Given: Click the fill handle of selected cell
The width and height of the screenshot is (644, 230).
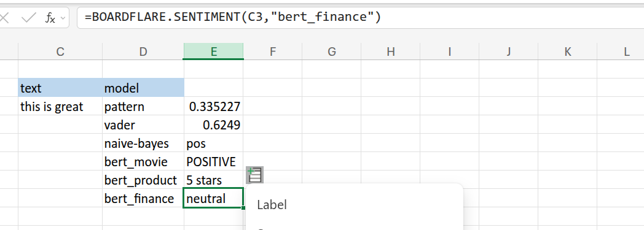Looking at the screenshot, I should pyautogui.click(x=243, y=208).
